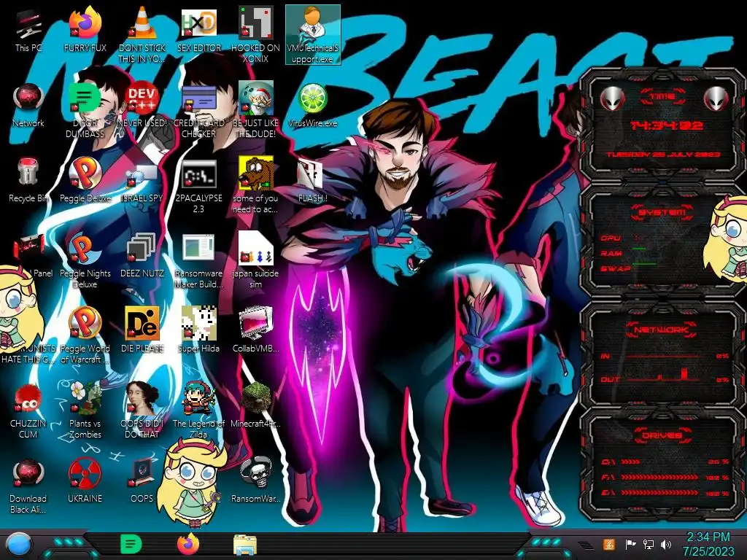Launch VirusWire.exe lime icon
The image size is (747, 560).
312,106
